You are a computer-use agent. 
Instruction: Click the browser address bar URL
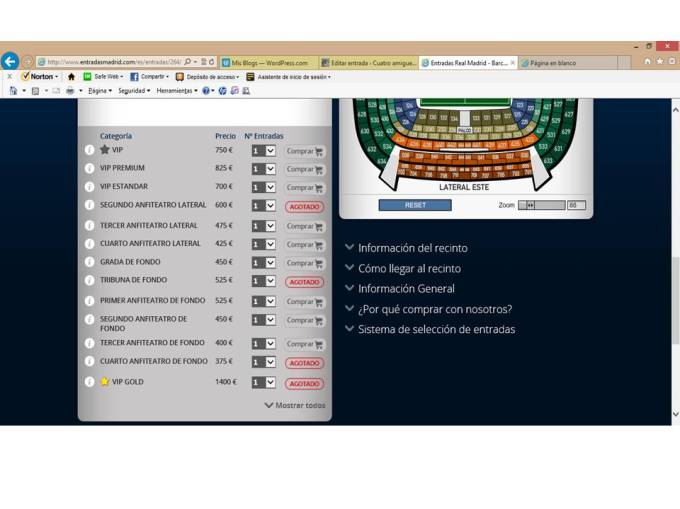point(115,62)
